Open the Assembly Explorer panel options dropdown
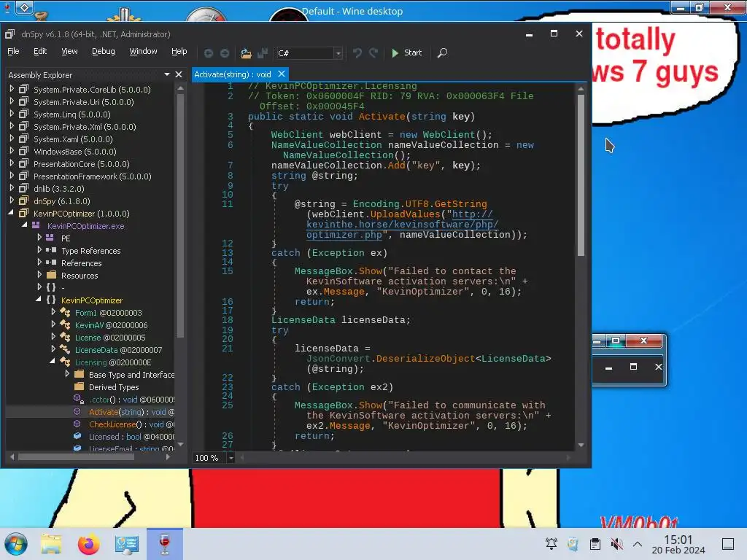747x560 pixels. 167,75
